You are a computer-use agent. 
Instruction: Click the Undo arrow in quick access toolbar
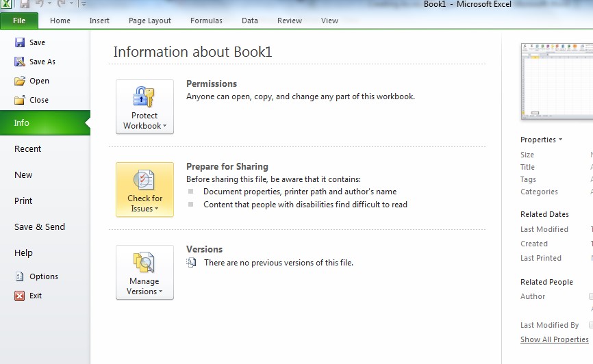pos(40,4)
